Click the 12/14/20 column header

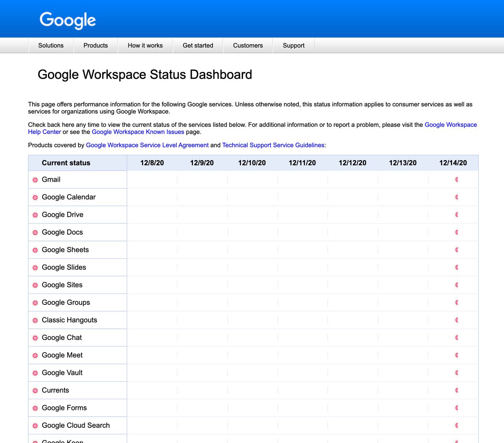(x=453, y=163)
